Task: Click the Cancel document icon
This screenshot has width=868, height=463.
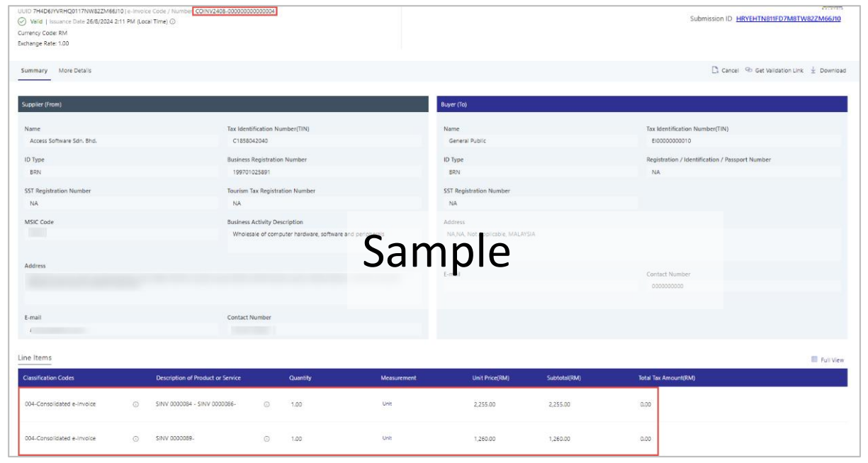Action: 716,71
